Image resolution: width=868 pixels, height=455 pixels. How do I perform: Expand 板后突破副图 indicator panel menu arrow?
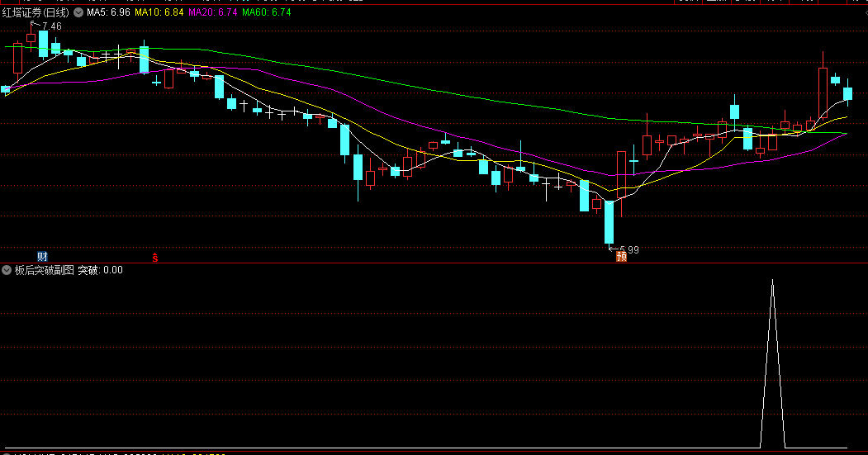pos(7,270)
